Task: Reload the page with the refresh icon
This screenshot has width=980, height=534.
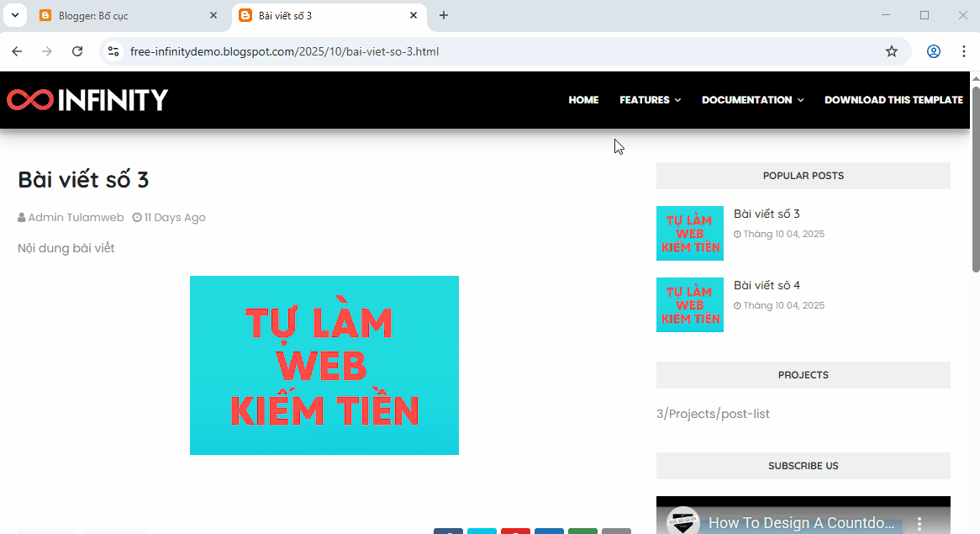Action: point(76,51)
